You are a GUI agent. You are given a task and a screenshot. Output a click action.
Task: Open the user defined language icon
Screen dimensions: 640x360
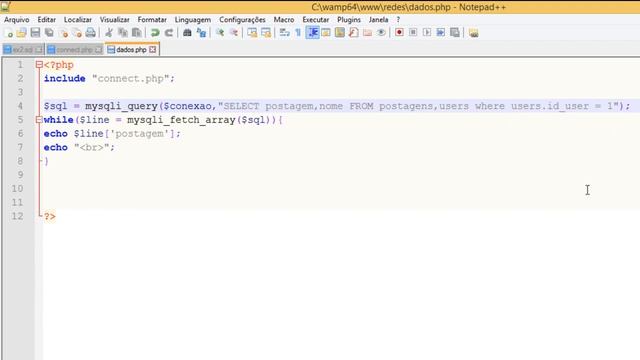[326, 33]
